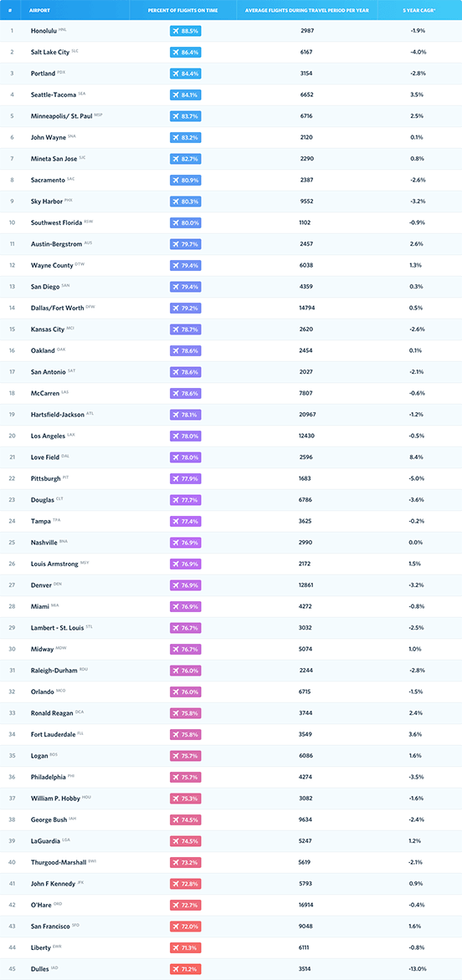
Task: Click Minneapolis/ St. Paul airport name
Action: pos(62,116)
